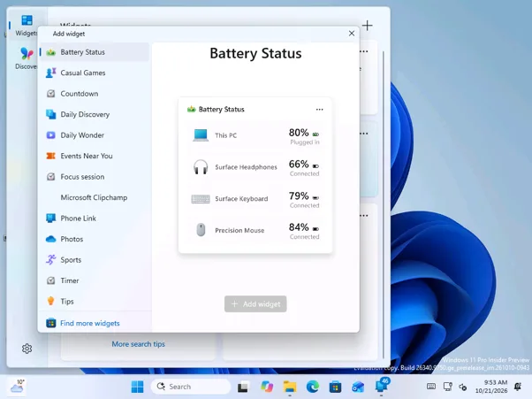Select Casual Games widget entry
This screenshot has width=532, height=399.
pyautogui.click(x=95, y=73)
